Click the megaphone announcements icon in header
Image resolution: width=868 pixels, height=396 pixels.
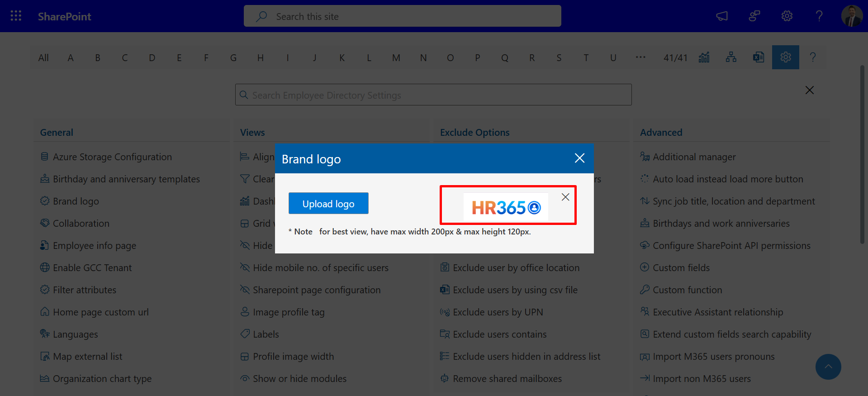coord(722,16)
